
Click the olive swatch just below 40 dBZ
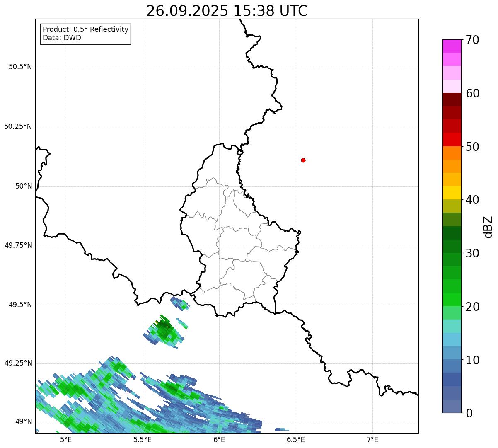[x=452, y=206]
